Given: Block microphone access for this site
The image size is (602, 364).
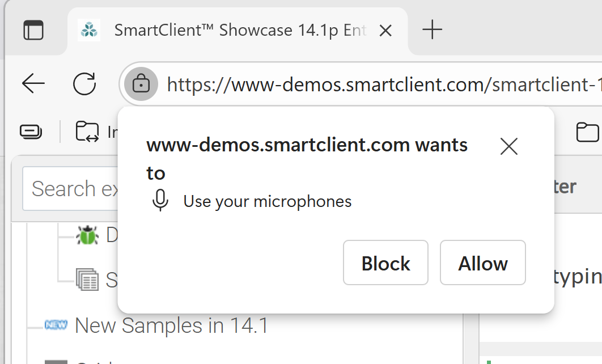Looking at the screenshot, I should coord(385,263).
